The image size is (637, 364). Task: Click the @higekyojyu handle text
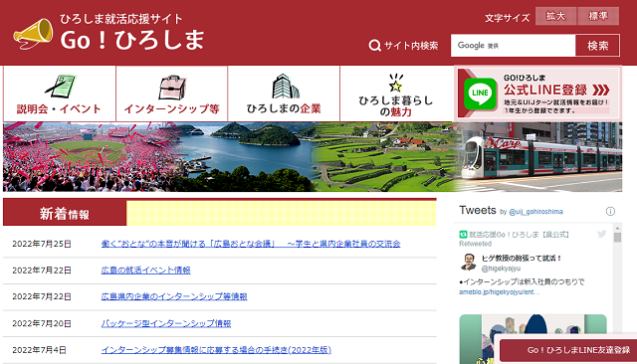(x=501, y=269)
